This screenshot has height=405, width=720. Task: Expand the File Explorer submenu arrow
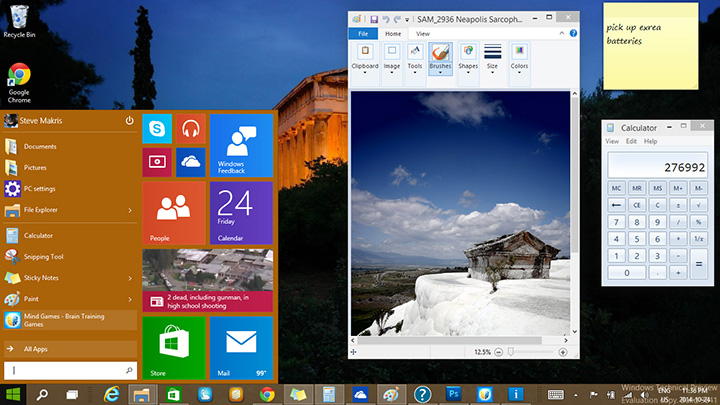click(x=130, y=210)
